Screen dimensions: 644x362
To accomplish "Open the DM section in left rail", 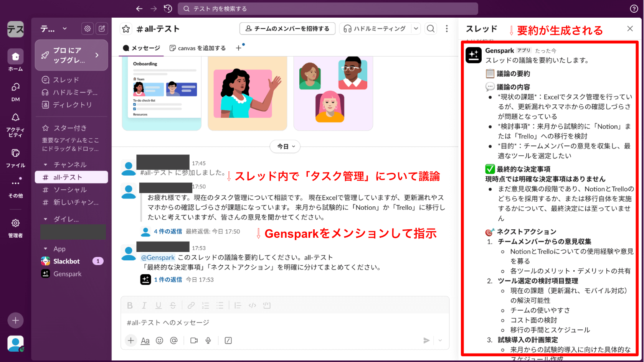I will (15, 92).
